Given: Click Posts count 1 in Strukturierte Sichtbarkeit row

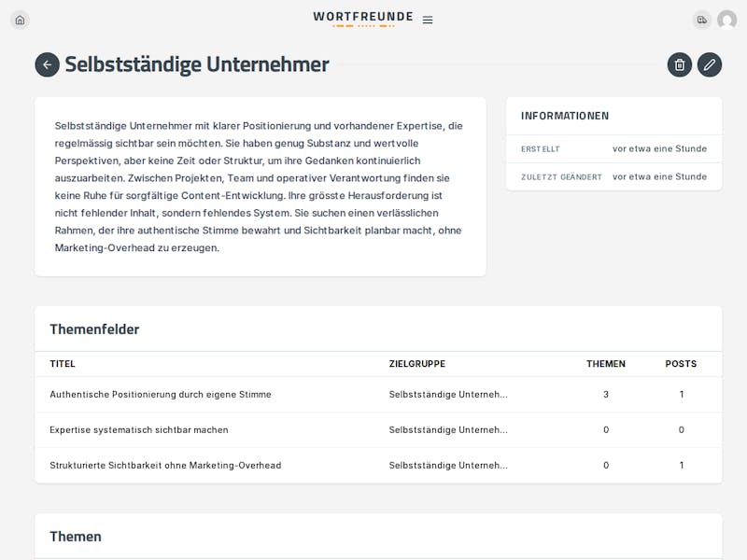Looking at the screenshot, I should tap(682, 465).
